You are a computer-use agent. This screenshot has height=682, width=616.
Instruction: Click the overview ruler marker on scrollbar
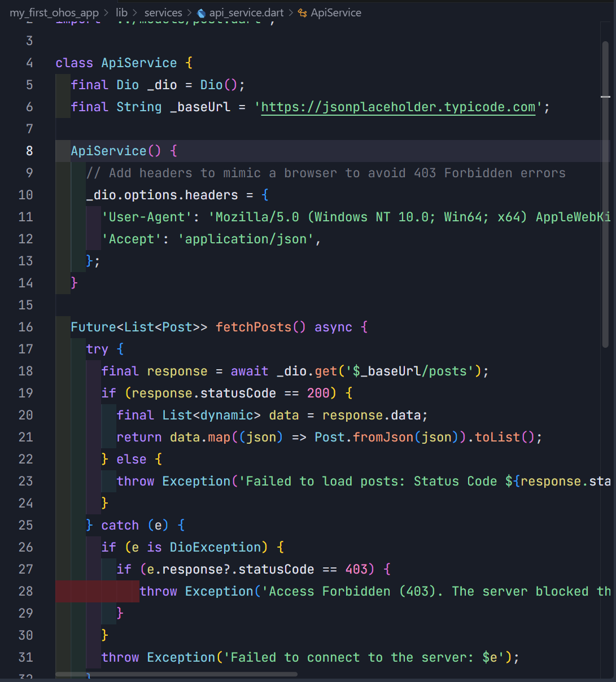[x=605, y=97]
